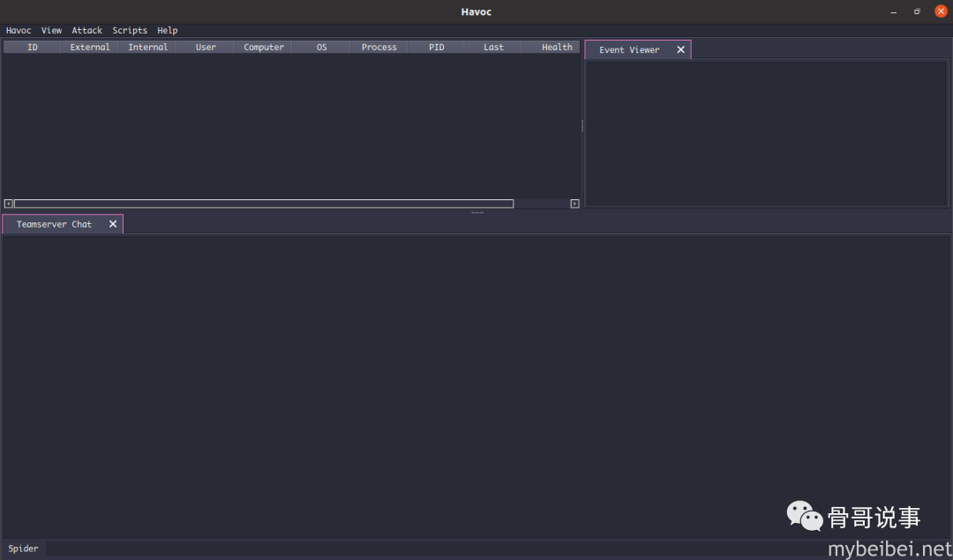Click the Spider username label

[23, 549]
